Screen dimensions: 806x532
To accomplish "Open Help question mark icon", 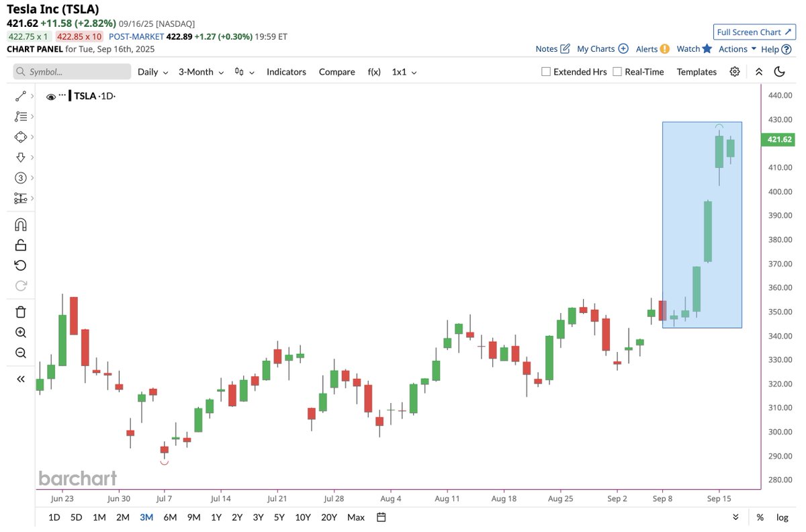I will pos(787,49).
